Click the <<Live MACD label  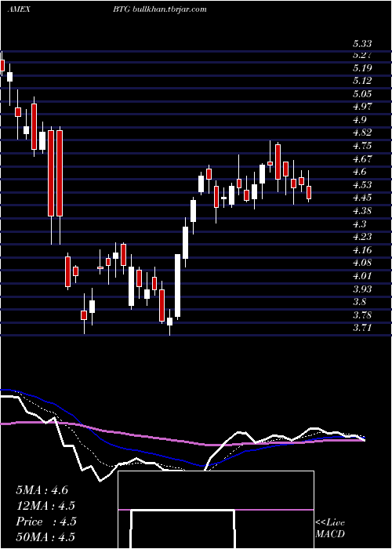coord(330,529)
